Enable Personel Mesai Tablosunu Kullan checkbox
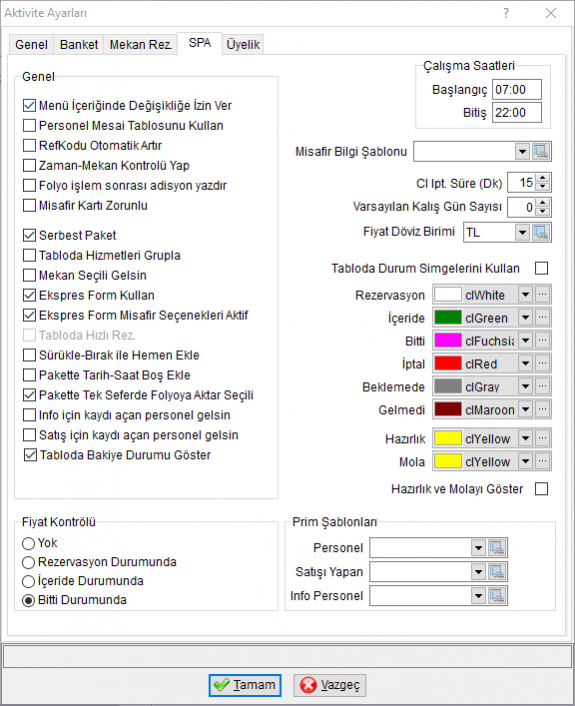This screenshot has height=706, width=575. point(29,126)
